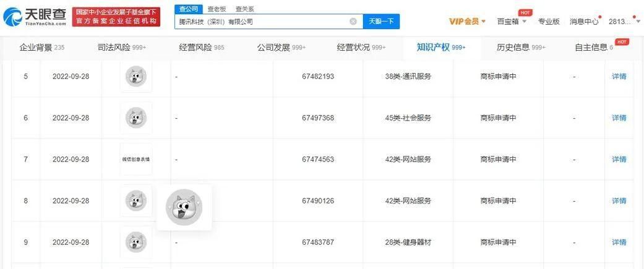644x269 pixels.
Task: Click registration number 67490126
Action: [318, 201]
